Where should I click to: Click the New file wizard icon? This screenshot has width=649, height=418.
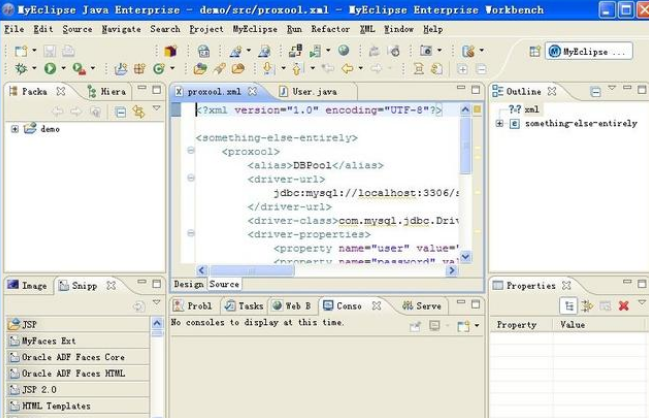pos(20,50)
